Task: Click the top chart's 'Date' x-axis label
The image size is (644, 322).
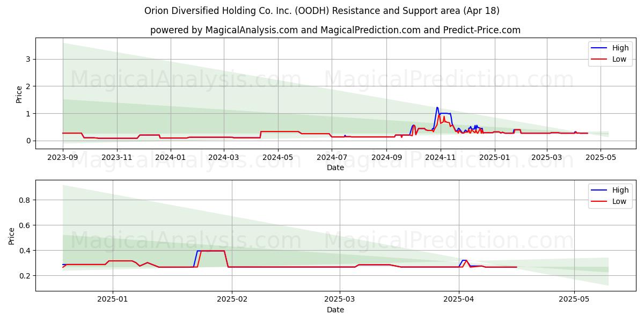Action: (335, 168)
